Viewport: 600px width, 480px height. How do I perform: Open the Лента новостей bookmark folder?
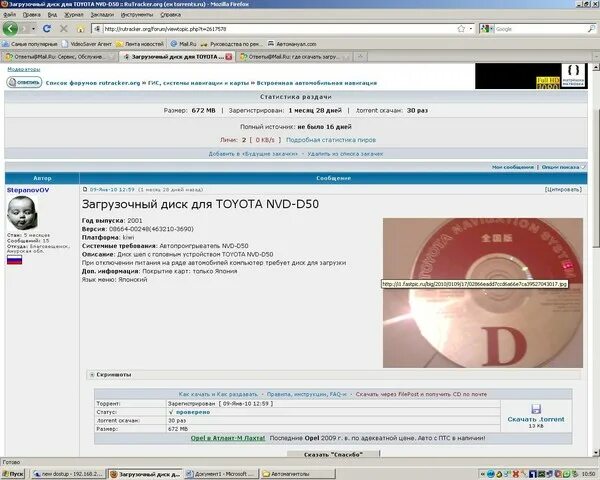coord(140,44)
